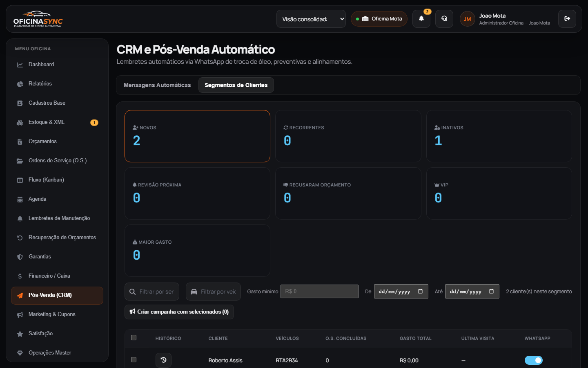This screenshot has height=368, width=588.
Task: Open calendar picker in the Até date field
Action: click(491, 291)
